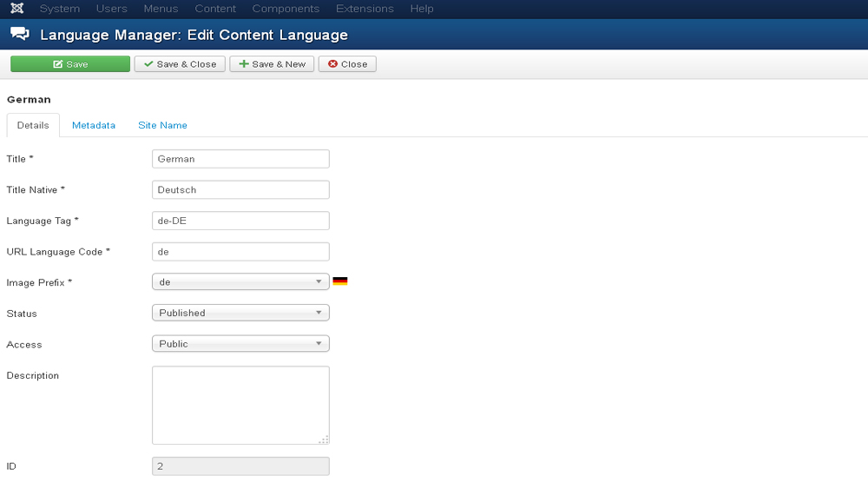Open the Menus menu
The height and width of the screenshot is (489, 868).
161,9
